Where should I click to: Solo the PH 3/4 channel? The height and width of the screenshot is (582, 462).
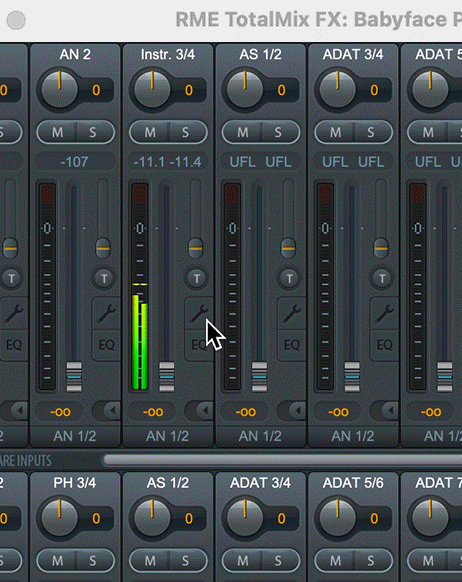pyautogui.click(x=93, y=561)
